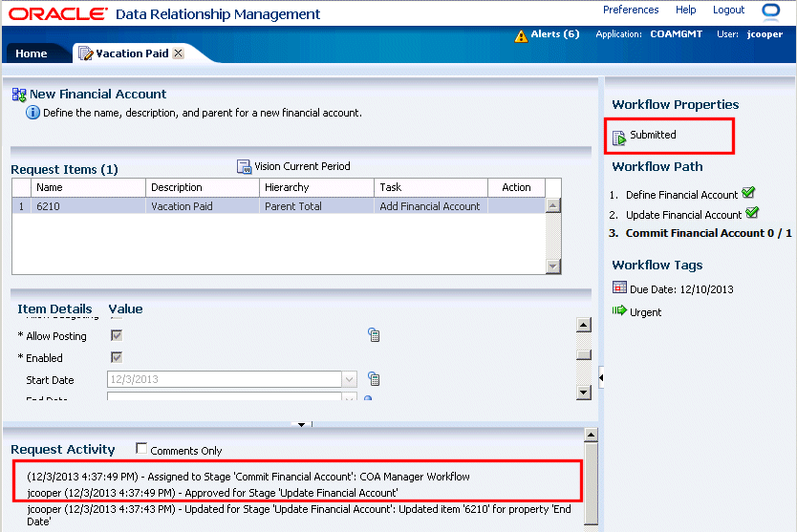Click the Assigned to Stage activity entry
797x532 pixels.
248,477
